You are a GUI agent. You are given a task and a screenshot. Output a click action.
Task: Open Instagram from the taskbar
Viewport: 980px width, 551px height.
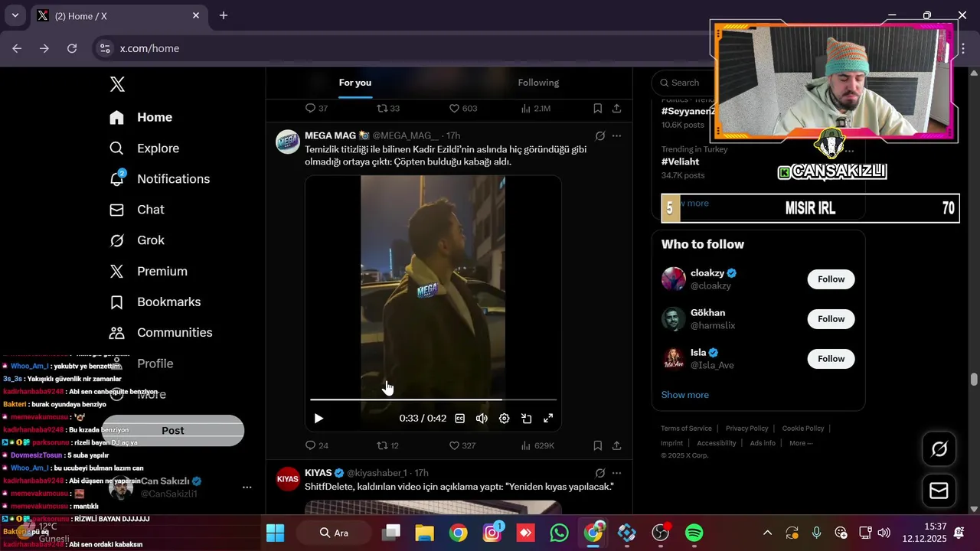point(492,533)
